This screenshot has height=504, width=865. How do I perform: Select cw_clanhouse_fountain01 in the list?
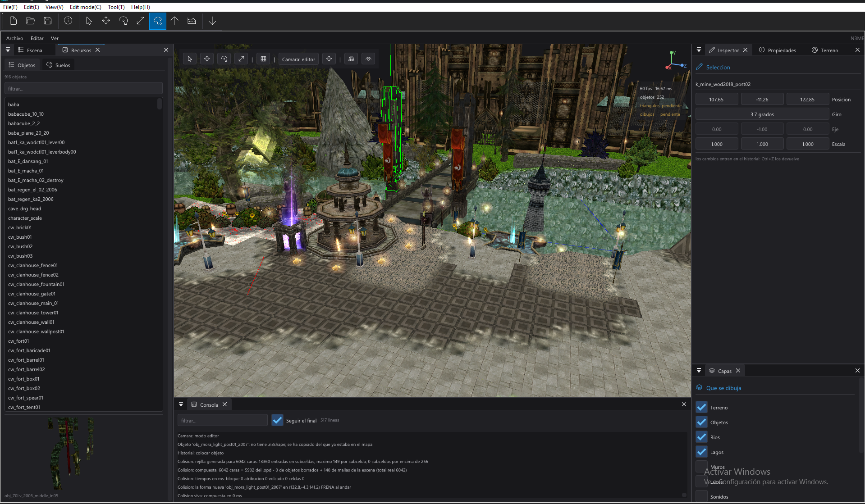[x=83, y=284]
